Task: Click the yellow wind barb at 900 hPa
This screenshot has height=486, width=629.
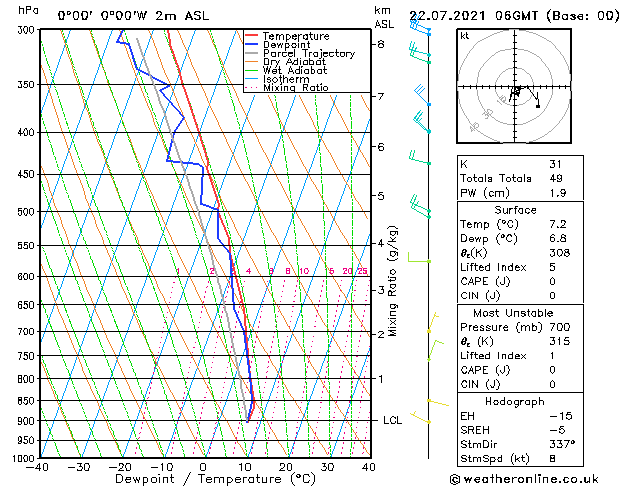Action: click(x=420, y=417)
